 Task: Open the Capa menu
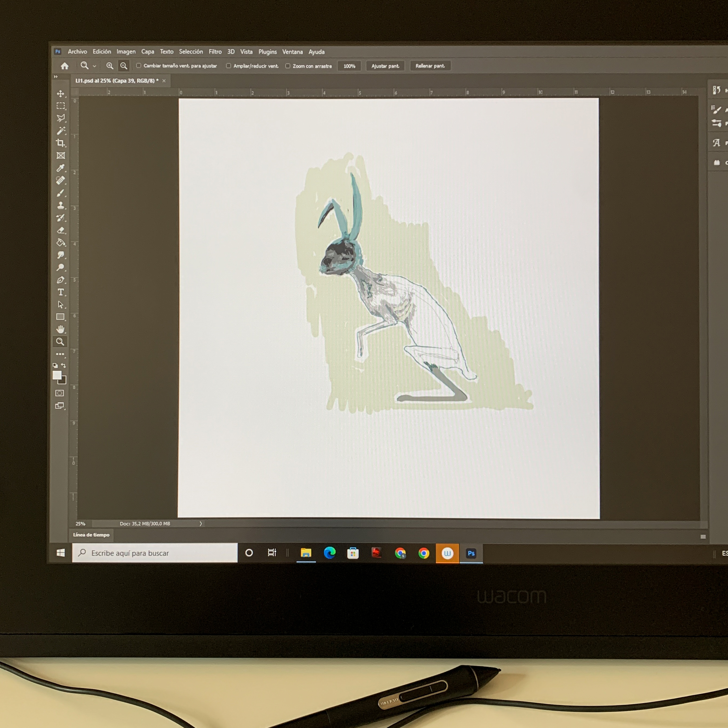[147, 52]
